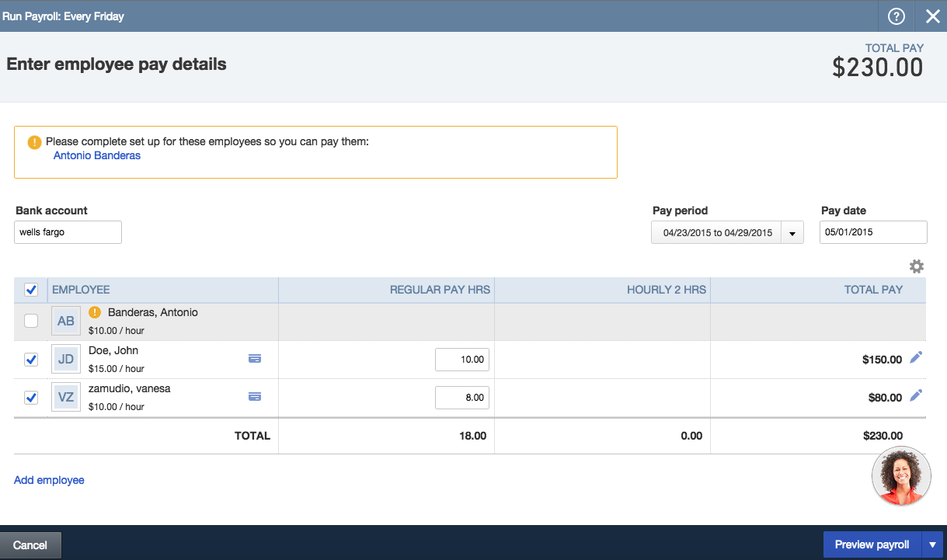Uncheck the zamudio, vanesa checkbox
947x560 pixels.
click(31, 398)
